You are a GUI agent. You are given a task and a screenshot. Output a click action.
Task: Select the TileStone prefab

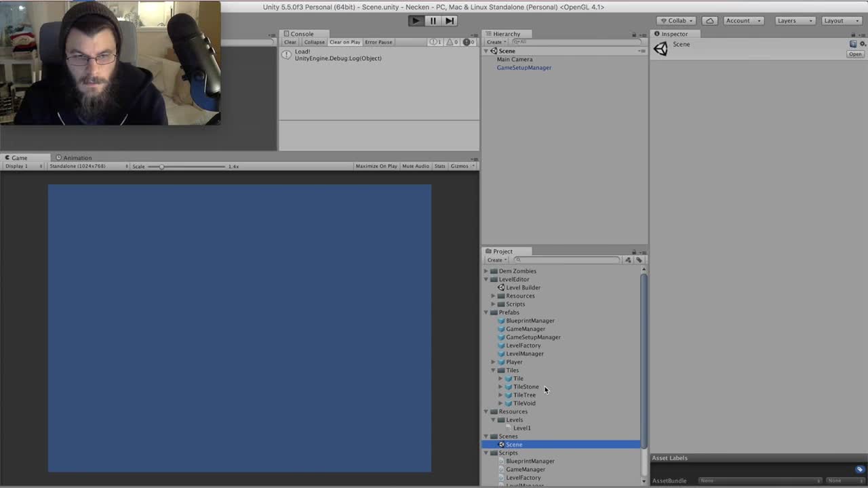point(526,386)
